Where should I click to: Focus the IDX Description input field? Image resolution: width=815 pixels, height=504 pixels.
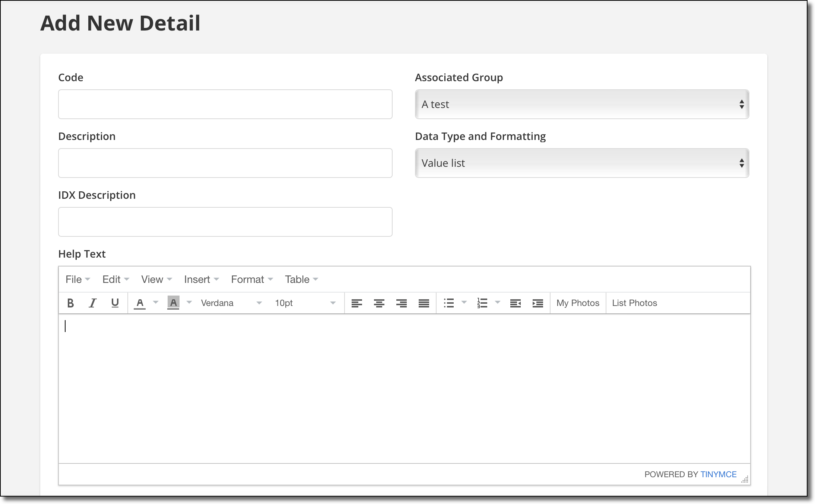click(225, 222)
